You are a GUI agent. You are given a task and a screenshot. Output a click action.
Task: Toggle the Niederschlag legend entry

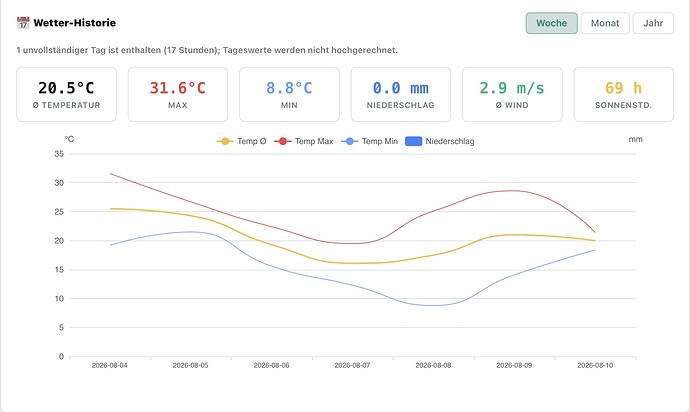(x=440, y=141)
